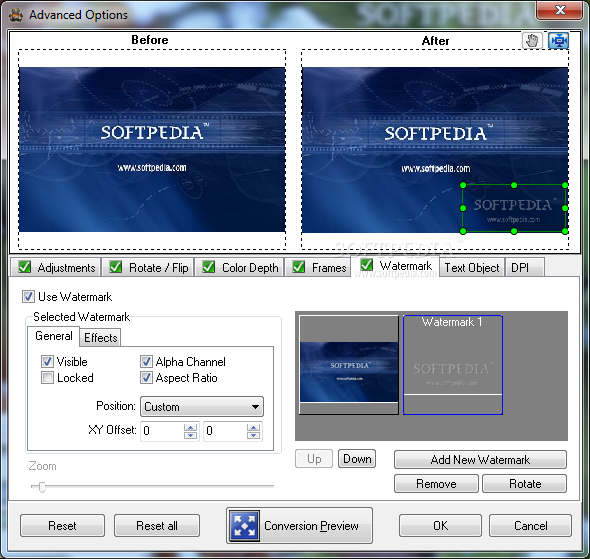The width and height of the screenshot is (590, 559).
Task: Toggle the Frames tab checkmark
Action: pyautogui.click(x=299, y=267)
